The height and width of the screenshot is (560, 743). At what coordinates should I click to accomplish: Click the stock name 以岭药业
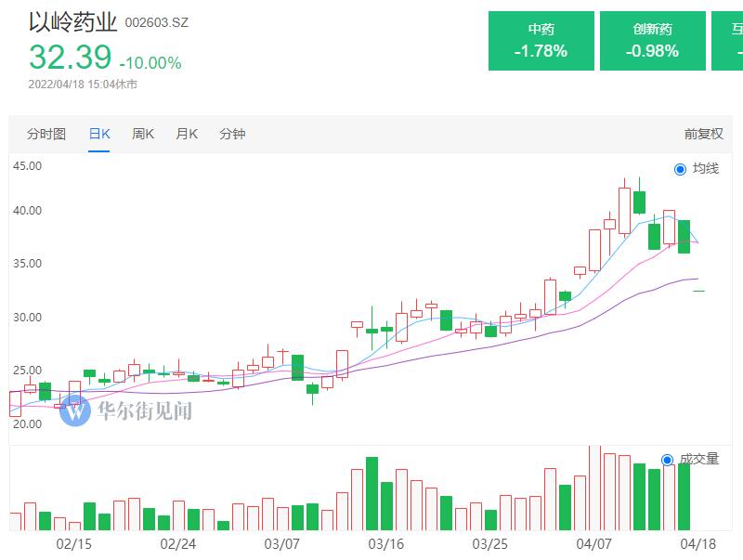click(x=72, y=22)
